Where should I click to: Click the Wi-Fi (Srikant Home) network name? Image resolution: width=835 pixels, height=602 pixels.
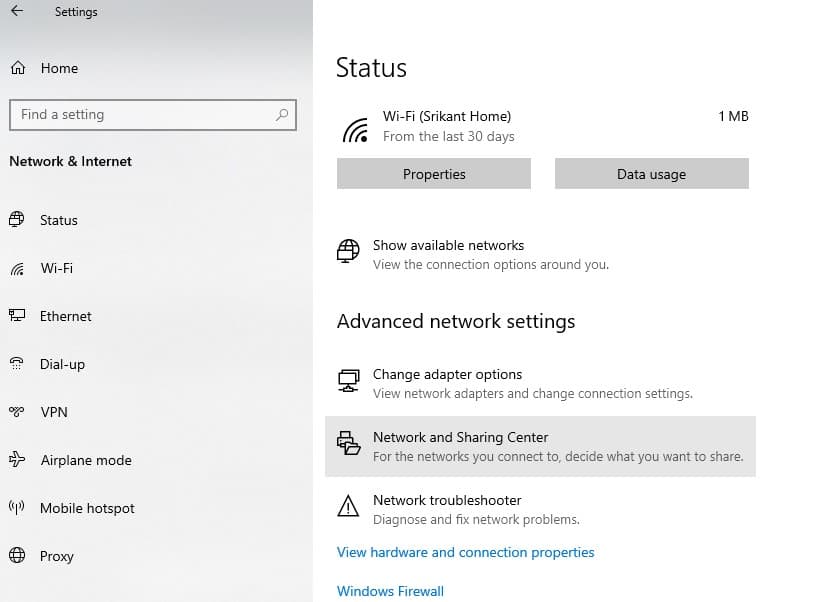click(x=447, y=116)
